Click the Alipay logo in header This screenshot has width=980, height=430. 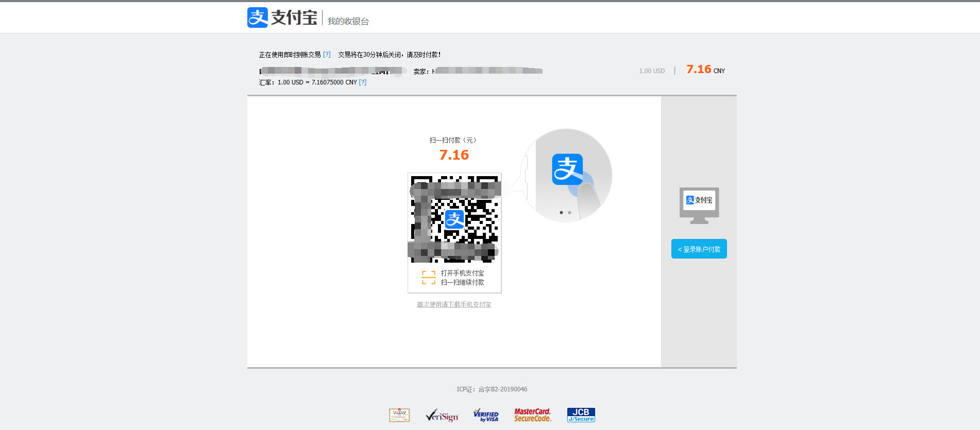point(282,18)
